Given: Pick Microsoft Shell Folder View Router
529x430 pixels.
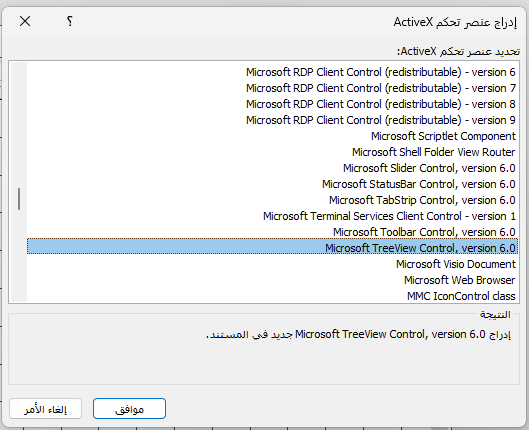Looking at the screenshot, I should click(272, 152).
